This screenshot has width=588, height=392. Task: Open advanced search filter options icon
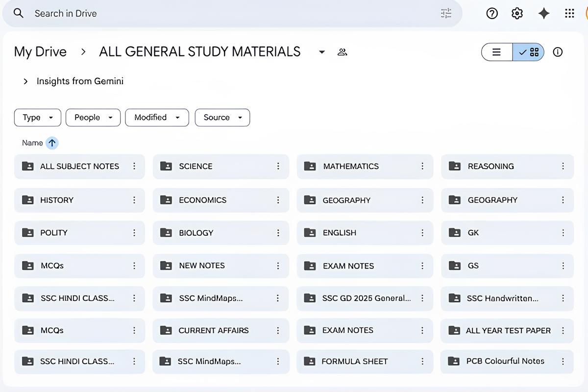446,13
